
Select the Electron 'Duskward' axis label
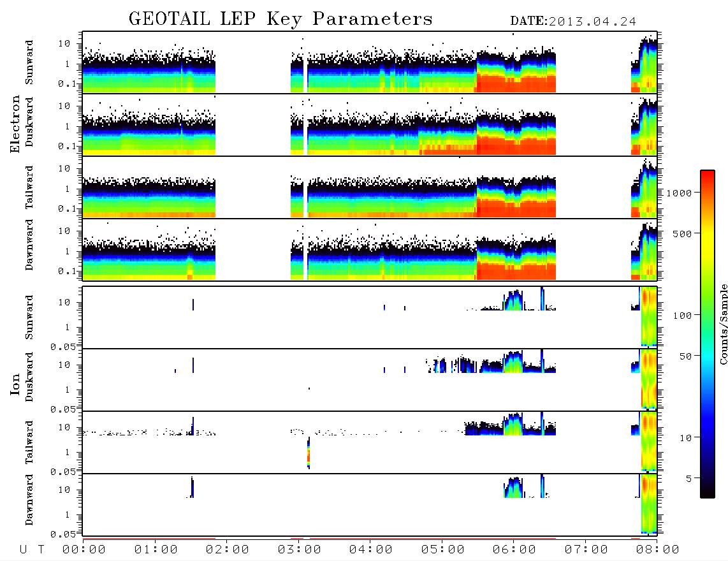pos(29,122)
